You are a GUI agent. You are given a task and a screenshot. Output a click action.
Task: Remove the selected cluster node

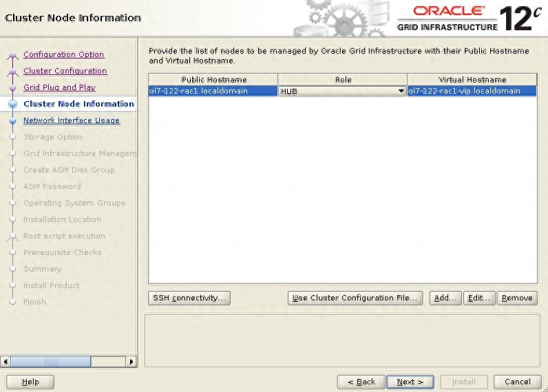(517, 298)
